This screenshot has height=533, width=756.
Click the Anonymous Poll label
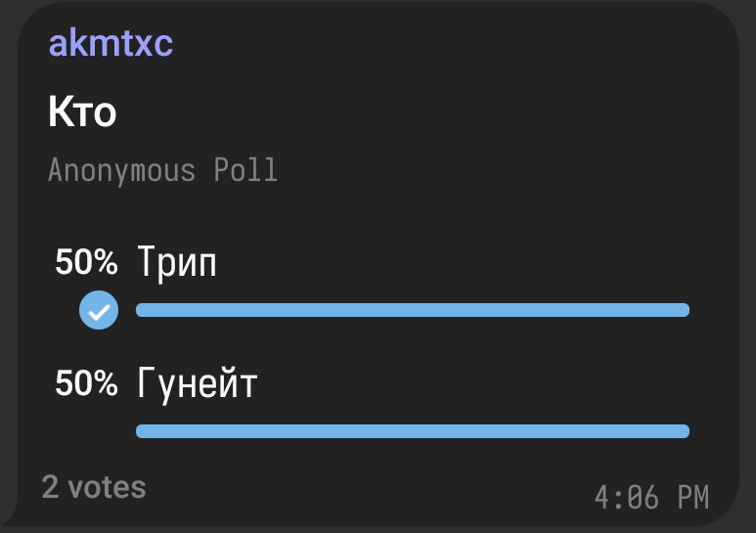coord(163,170)
